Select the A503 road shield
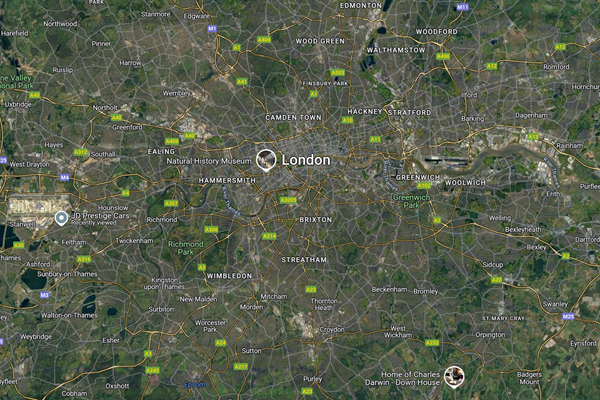The height and width of the screenshot is (400, 600). coord(338,73)
